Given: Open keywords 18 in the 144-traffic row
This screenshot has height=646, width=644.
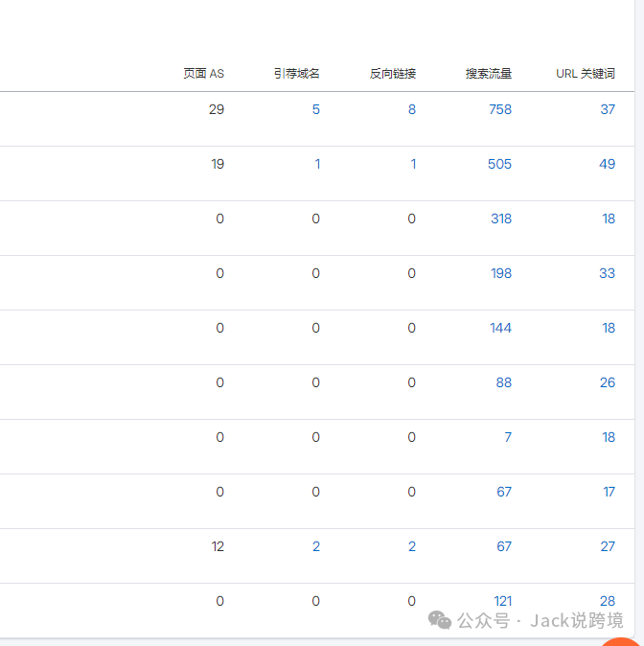Looking at the screenshot, I should (x=609, y=328).
